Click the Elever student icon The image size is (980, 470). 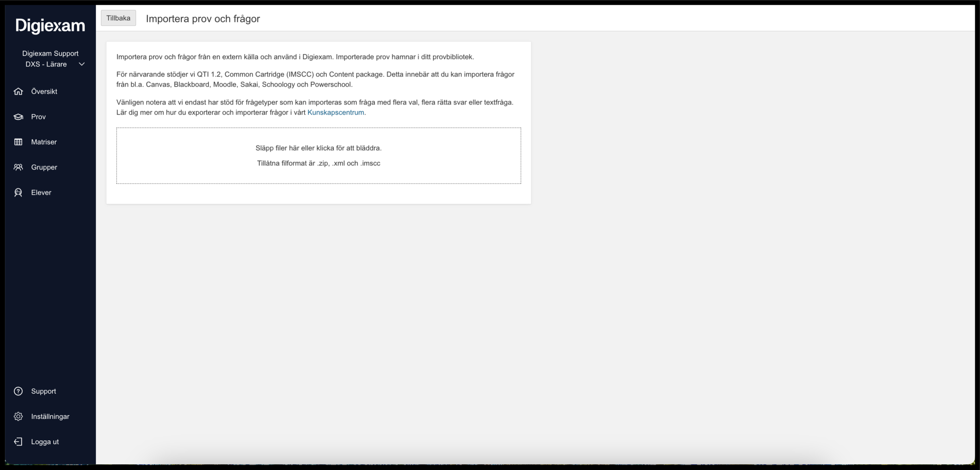(18, 193)
